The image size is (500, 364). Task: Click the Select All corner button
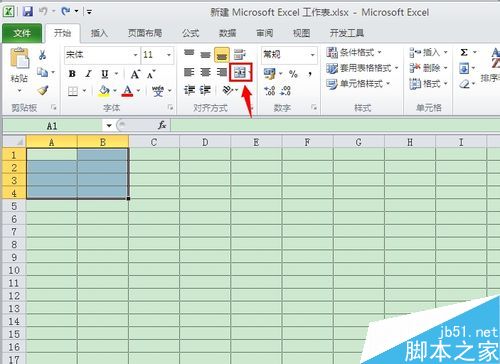(14, 142)
